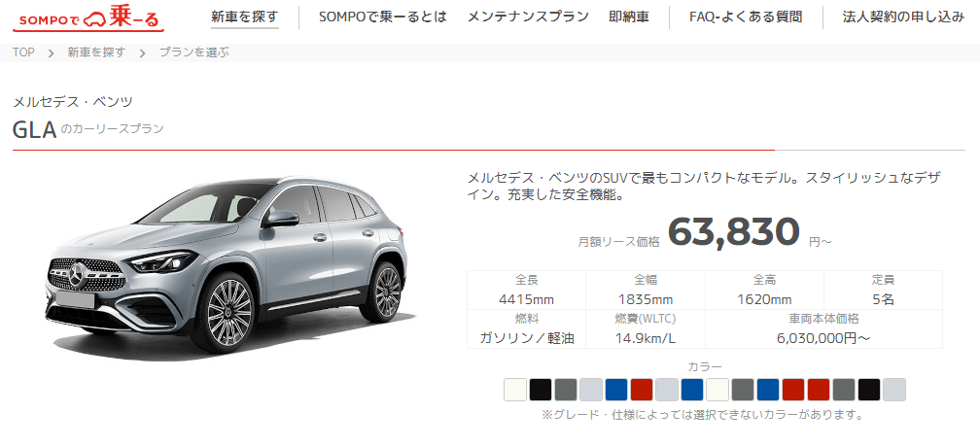Click the プランを選ぶ breadcrumb item

point(193,52)
